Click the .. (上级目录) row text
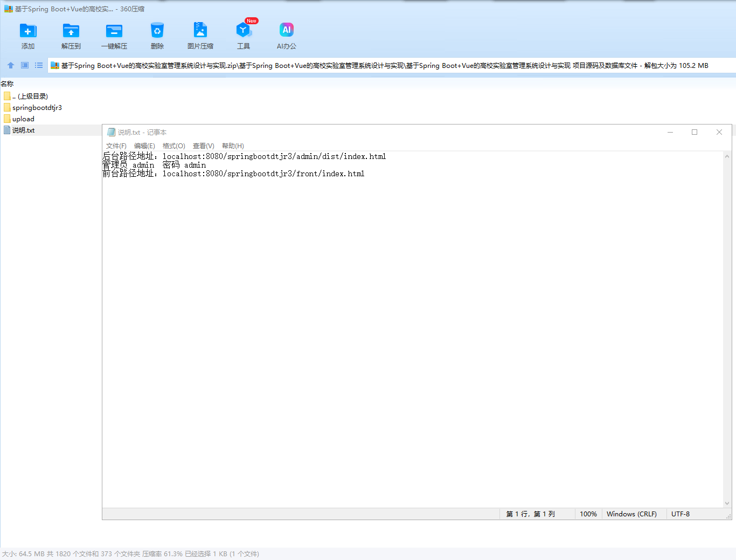Screen dimensions: 736x560 30,96
